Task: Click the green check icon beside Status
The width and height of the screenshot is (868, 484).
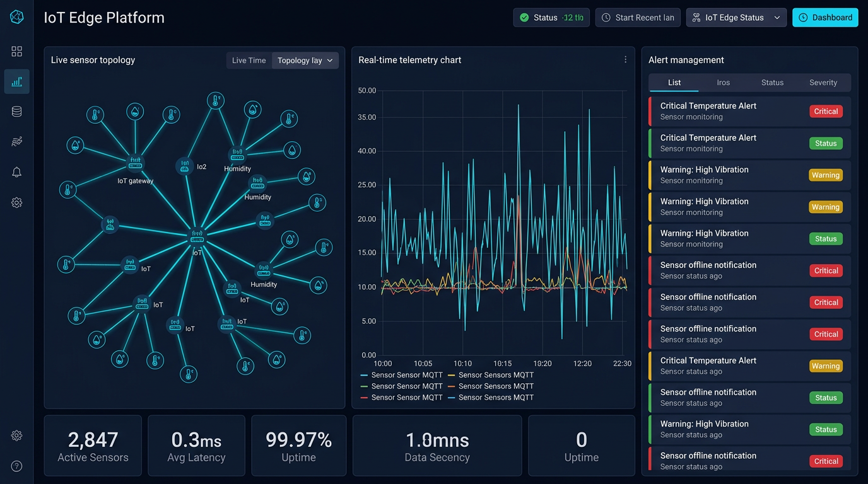Action: pos(524,18)
